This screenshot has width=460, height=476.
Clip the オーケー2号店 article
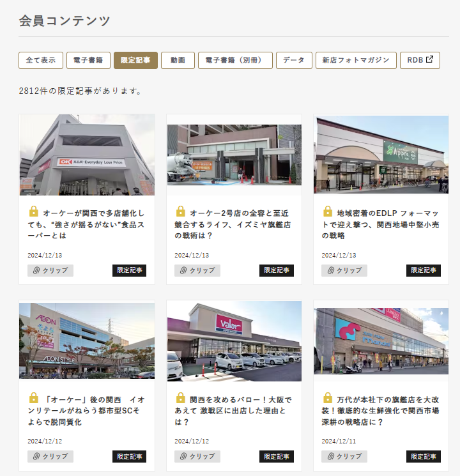tap(197, 270)
